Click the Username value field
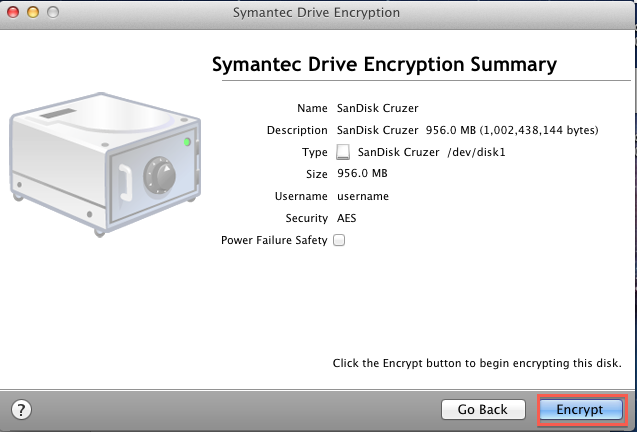This screenshot has width=637, height=432. 363,196
